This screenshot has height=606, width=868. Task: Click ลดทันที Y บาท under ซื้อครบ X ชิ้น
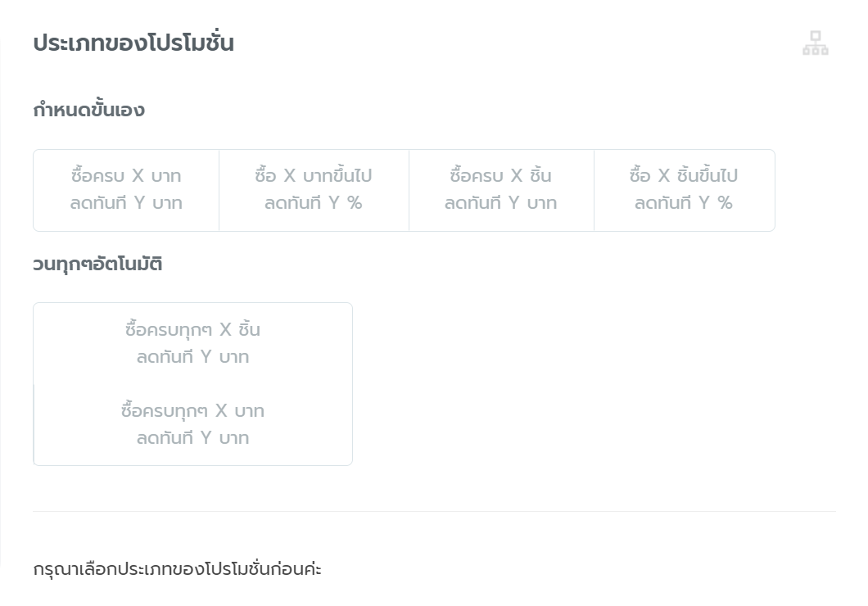click(501, 203)
